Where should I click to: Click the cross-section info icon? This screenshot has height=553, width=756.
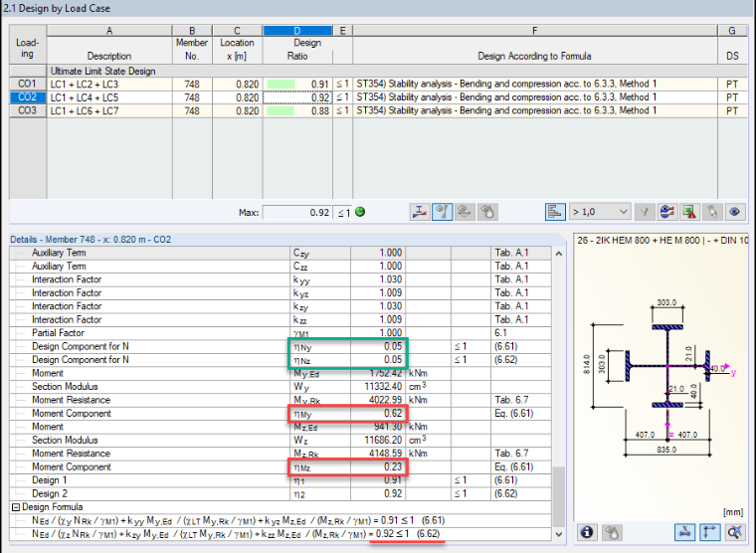click(587, 532)
